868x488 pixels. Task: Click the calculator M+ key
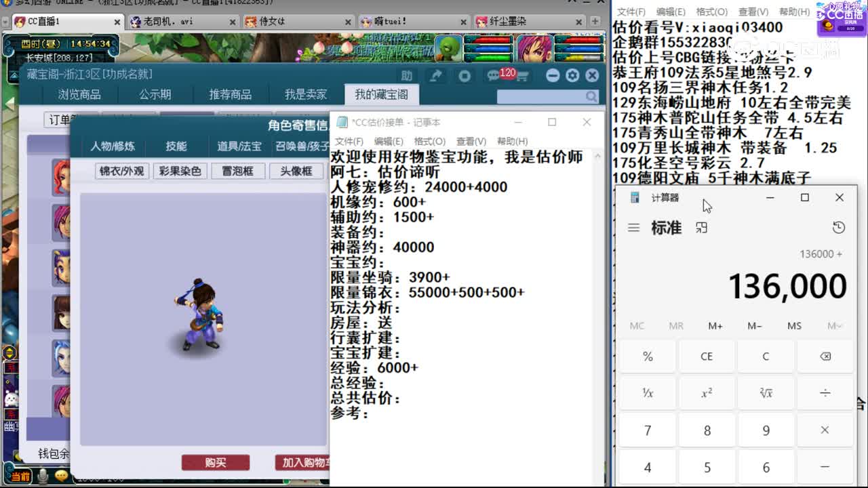tap(715, 326)
